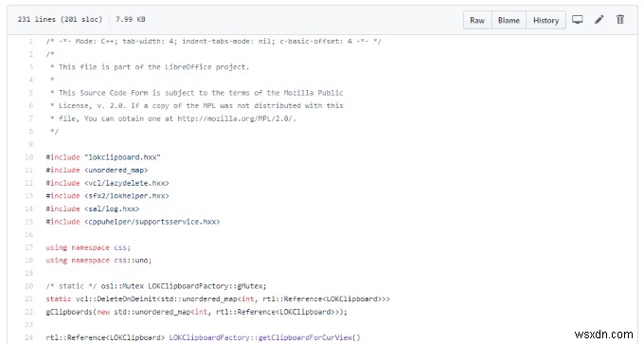
Task: Click the <sfx2/lokhelper.hxx> include line
Action: click(x=107, y=195)
